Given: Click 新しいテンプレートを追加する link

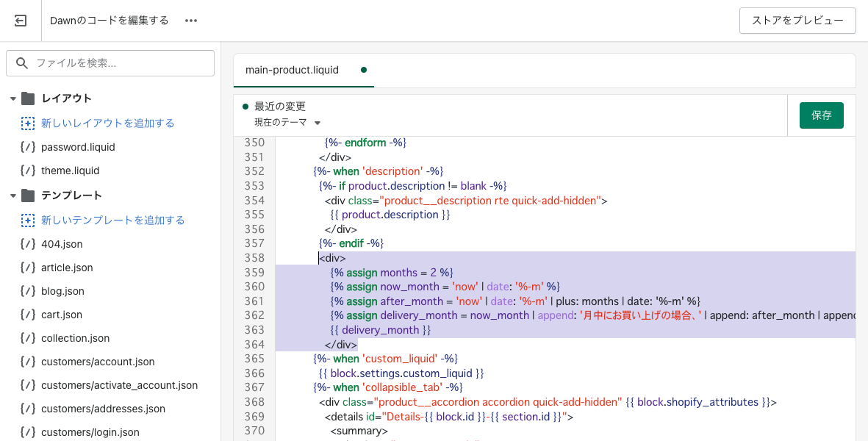Looking at the screenshot, I should (112, 220).
